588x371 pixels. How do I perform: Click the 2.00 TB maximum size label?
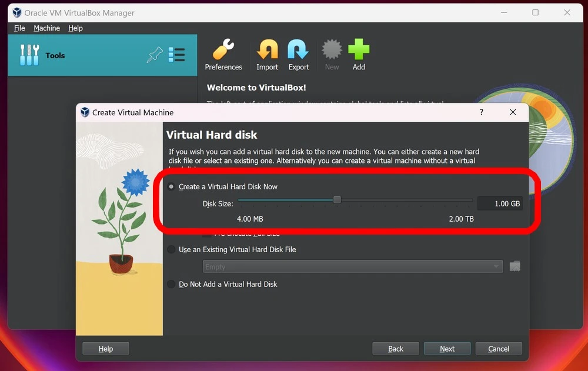(x=461, y=219)
